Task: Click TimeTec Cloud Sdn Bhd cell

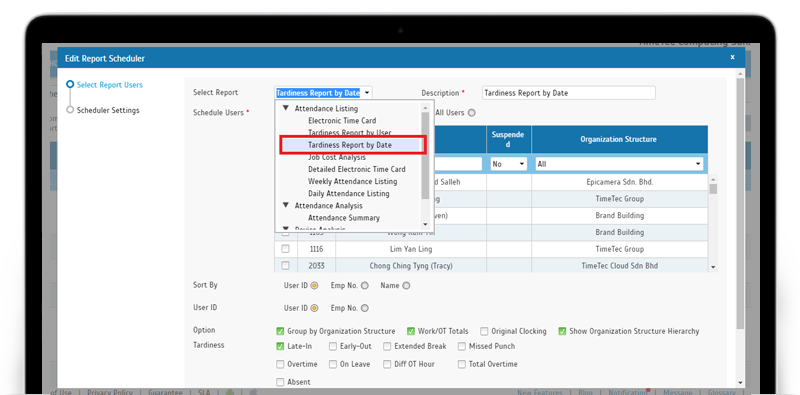Action: pos(619,266)
